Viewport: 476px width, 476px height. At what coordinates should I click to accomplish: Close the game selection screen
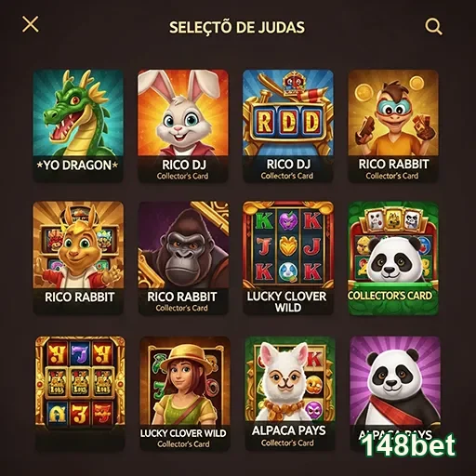click(31, 24)
